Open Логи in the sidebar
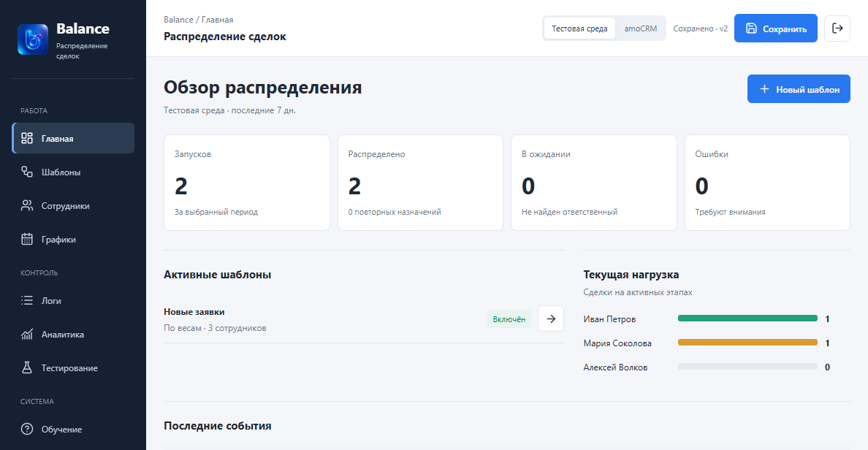The width and height of the screenshot is (868, 450). click(x=73, y=300)
